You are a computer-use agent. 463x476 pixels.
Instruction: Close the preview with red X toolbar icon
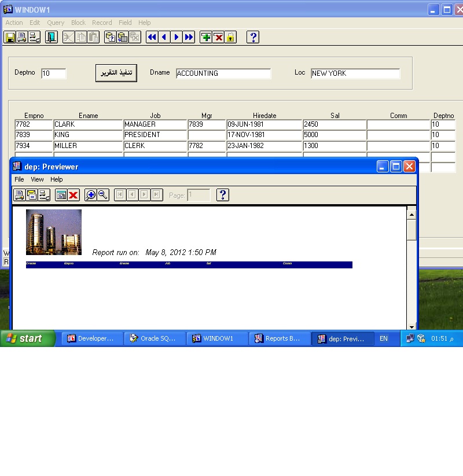(x=74, y=195)
